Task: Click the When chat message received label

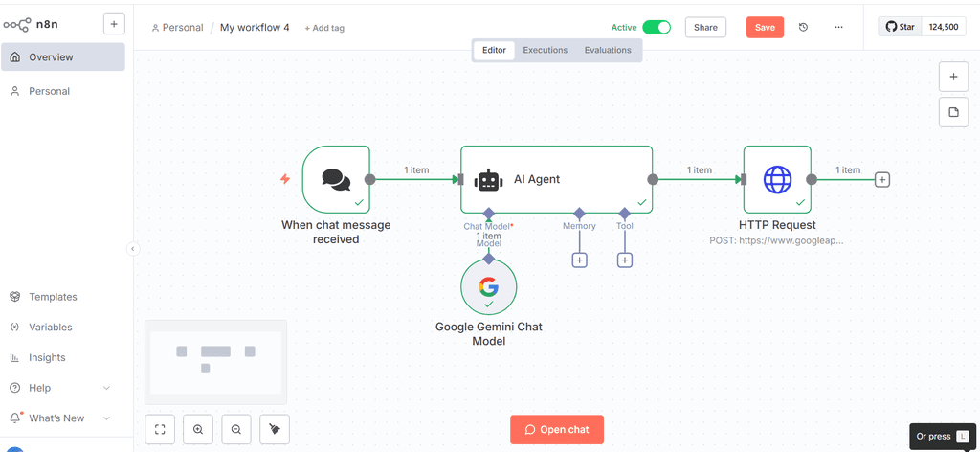Action: pyautogui.click(x=336, y=232)
